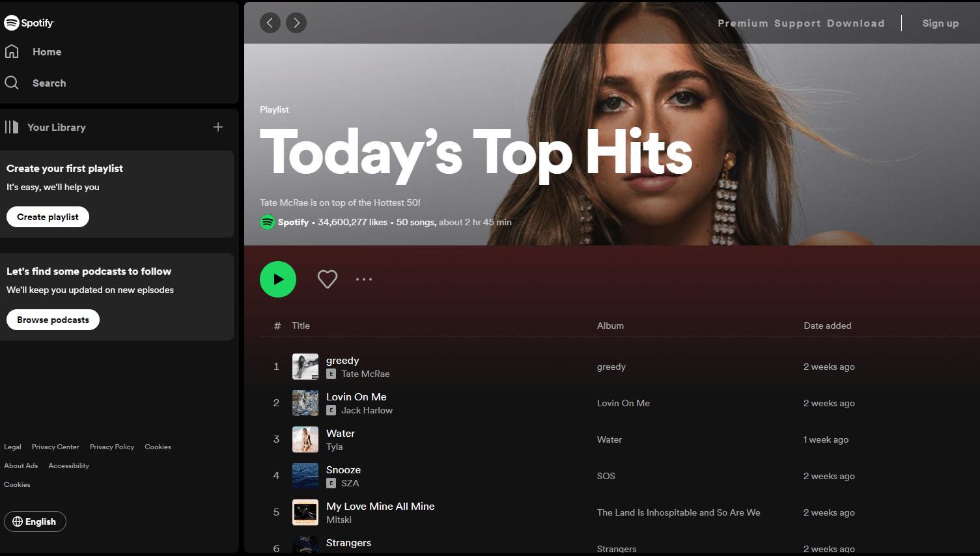This screenshot has width=980, height=556.
Task: Click the Sign up button
Action: click(940, 23)
